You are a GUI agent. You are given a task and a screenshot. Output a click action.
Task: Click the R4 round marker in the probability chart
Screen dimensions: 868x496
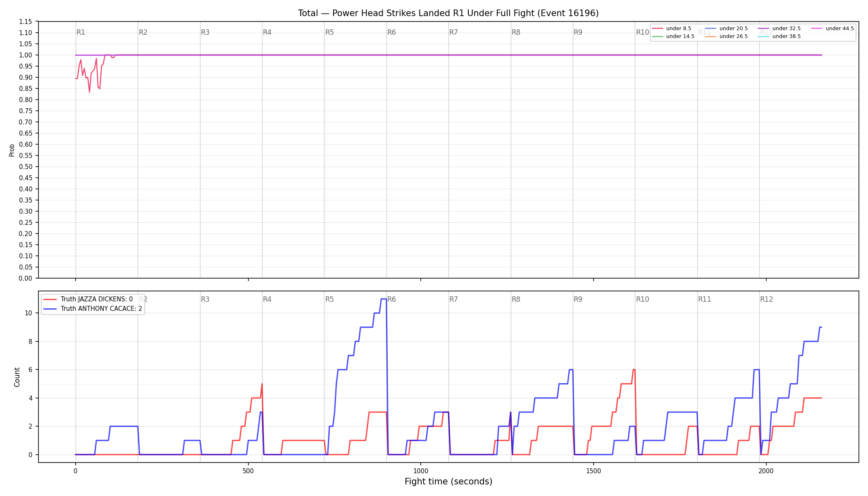pyautogui.click(x=267, y=32)
